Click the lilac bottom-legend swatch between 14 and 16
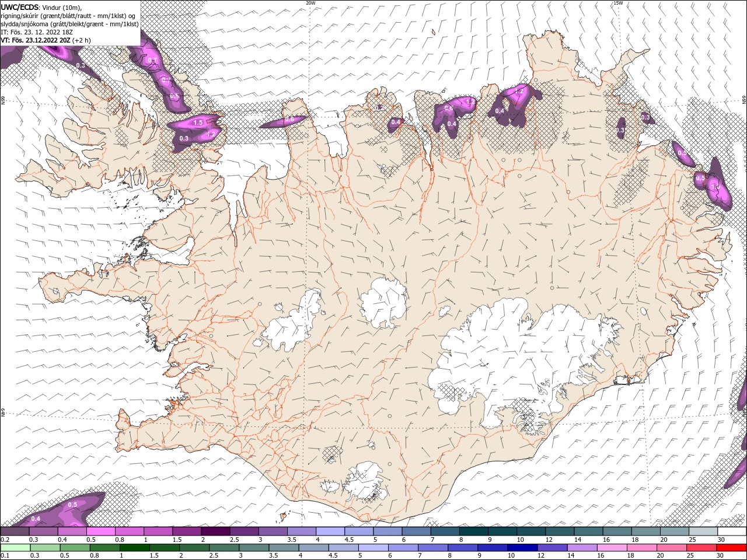Image resolution: width=747 pixels, height=560 pixels. click(583, 548)
